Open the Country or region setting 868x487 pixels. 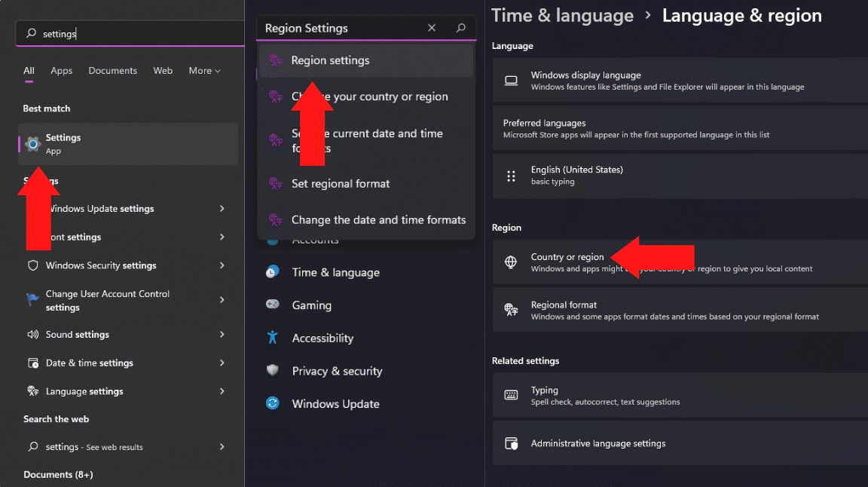tap(680, 262)
